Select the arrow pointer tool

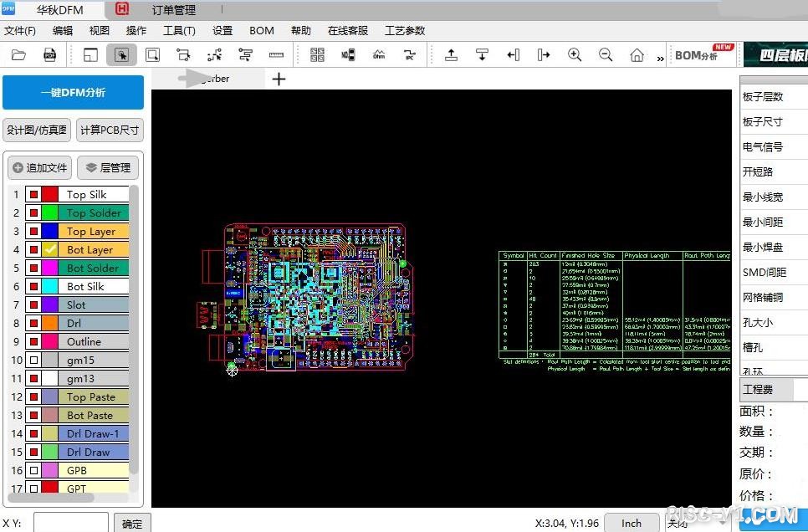121,55
